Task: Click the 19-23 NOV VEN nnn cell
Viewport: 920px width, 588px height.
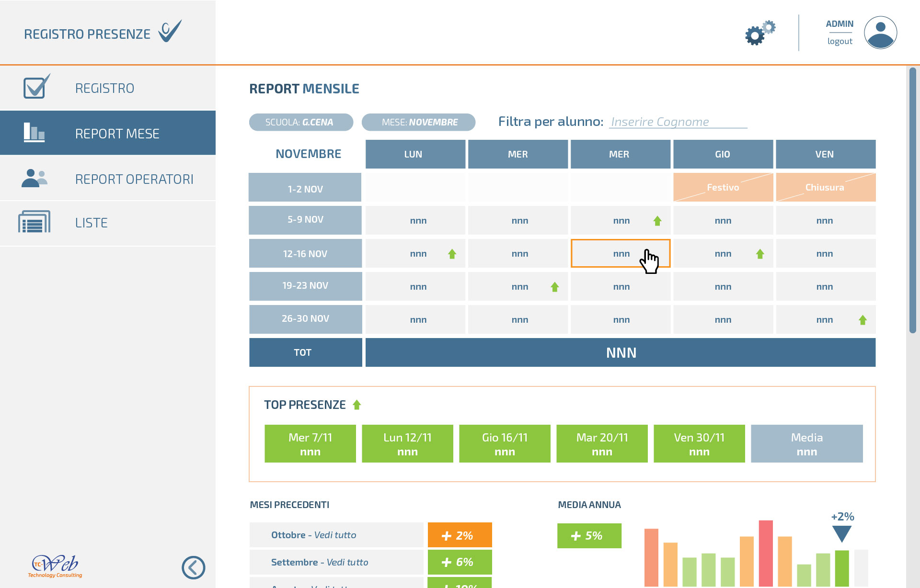Action: (x=826, y=286)
